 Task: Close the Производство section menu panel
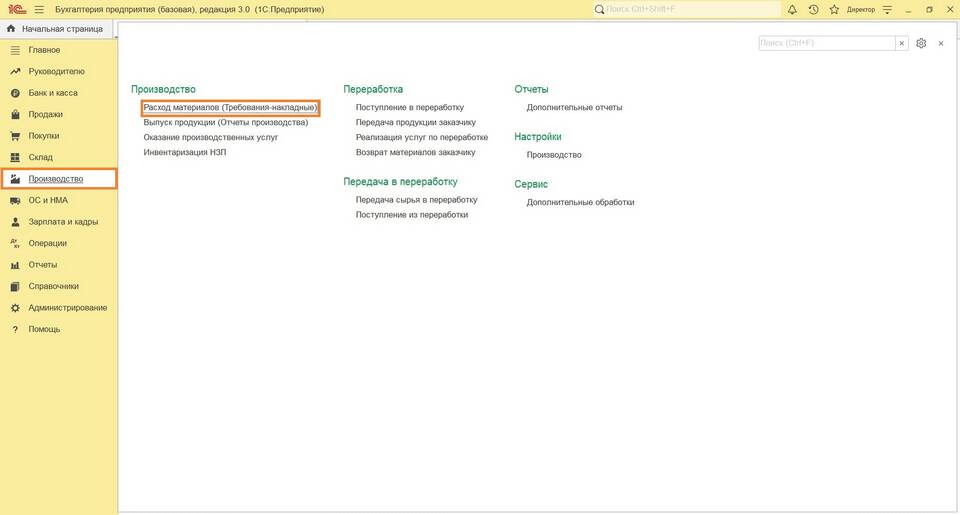coord(941,43)
